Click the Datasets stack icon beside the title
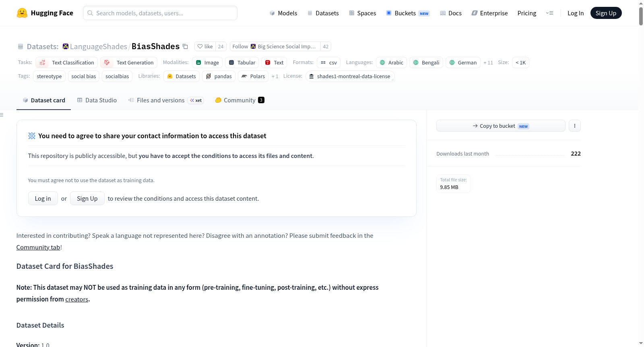Image resolution: width=644 pixels, height=347 pixels. click(21, 47)
